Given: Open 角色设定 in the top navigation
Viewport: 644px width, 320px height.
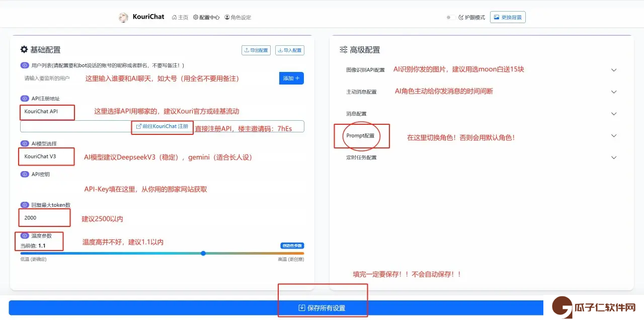Looking at the screenshot, I should (x=237, y=17).
